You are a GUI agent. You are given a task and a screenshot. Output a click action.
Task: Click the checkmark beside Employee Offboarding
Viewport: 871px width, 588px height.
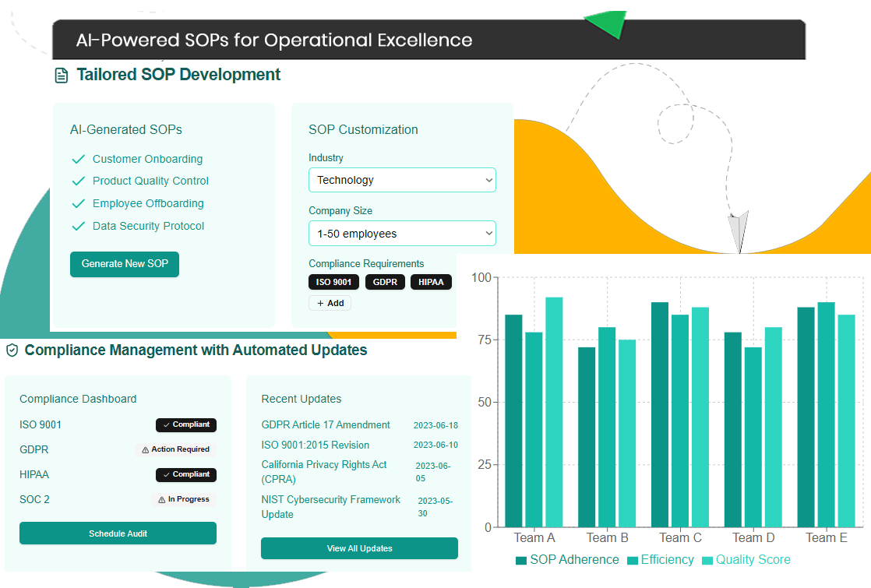77,203
